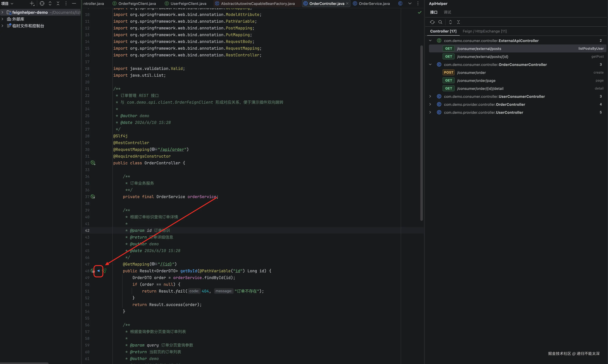Click the Spring endpoint gutter icon on line 48
Image resolution: width=608 pixels, height=364 pixels.
tap(93, 271)
